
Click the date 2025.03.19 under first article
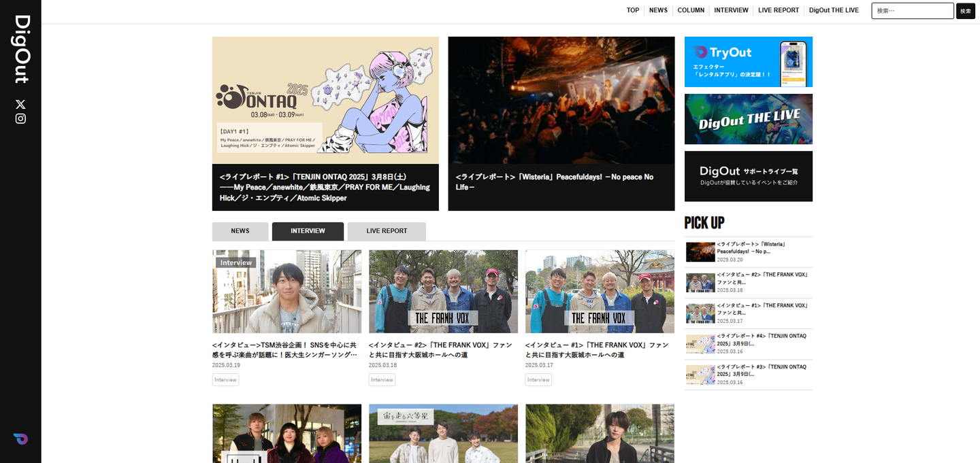(226, 365)
